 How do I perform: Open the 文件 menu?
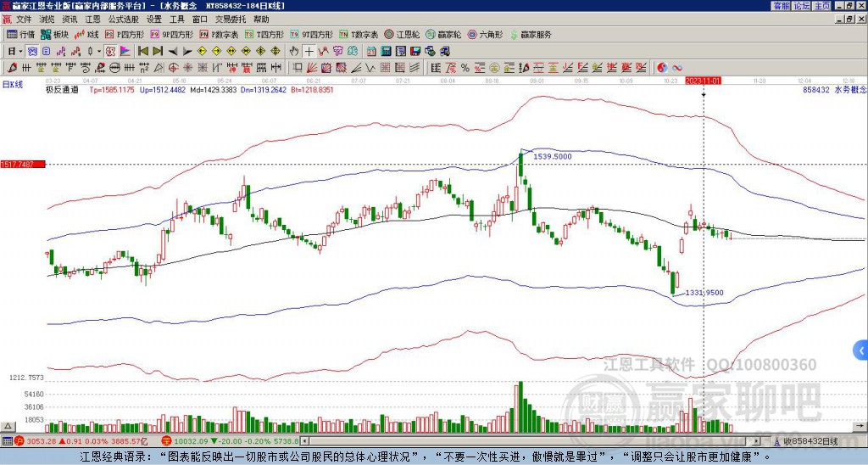(23, 20)
